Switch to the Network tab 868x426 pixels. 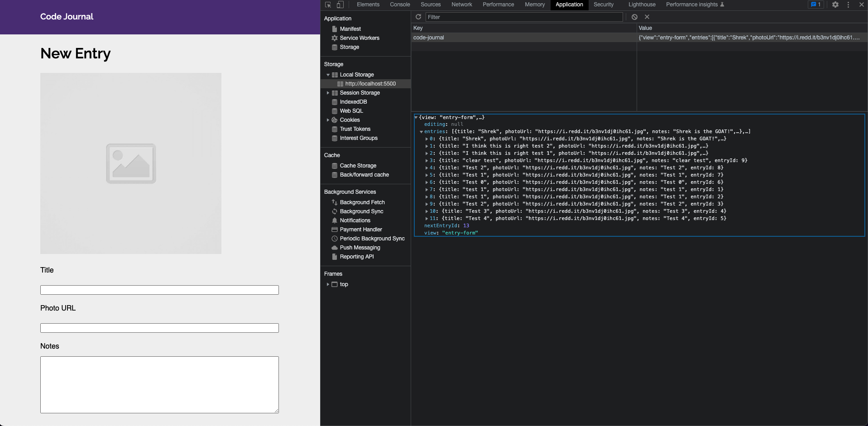click(462, 5)
